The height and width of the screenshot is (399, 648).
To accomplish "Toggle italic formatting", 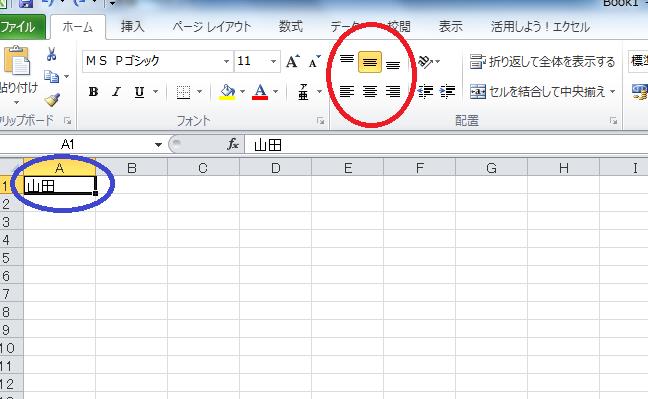I will pyautogui.click(x=117, y=91).
